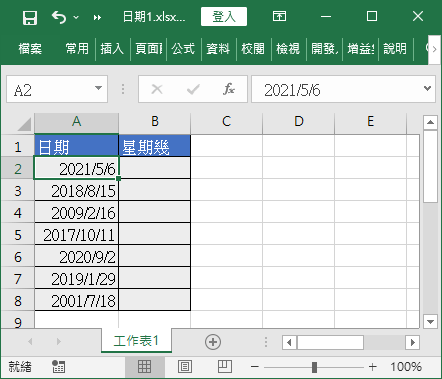Expand the formula bar with the chevron
Image resolution: width=442 pixels, height=379 pixels.
click(428, 89)
